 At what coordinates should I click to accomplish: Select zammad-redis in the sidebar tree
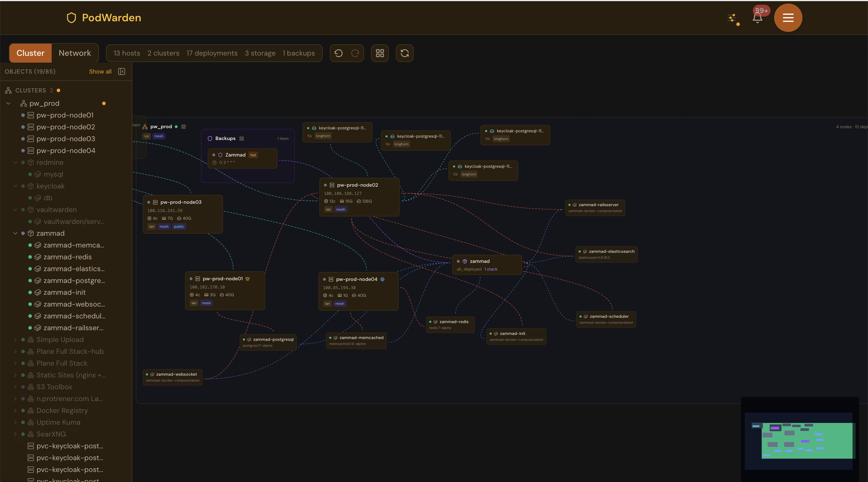click(67, 257)
